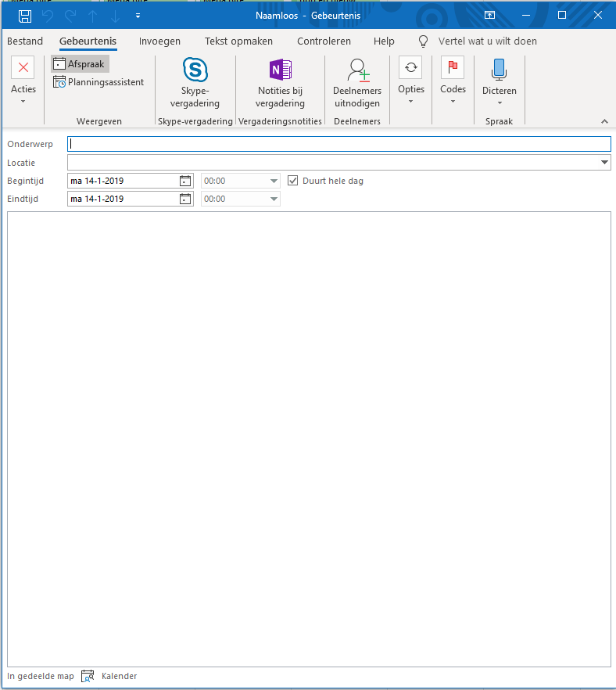Open the Eindtijd calendar date picker
The height and width of the screenshot is (690, 616).
(x=185, y=199)
